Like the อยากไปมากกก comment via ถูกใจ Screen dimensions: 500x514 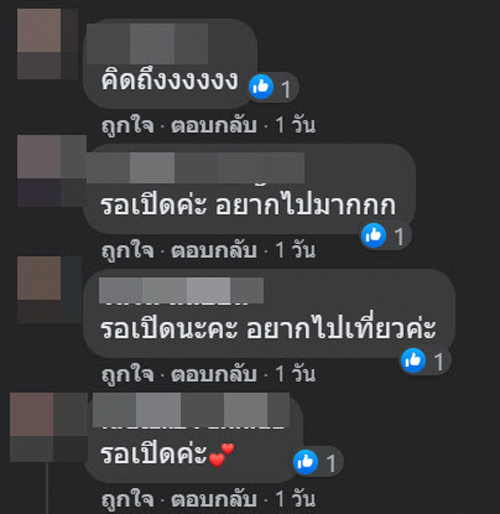click(128, 250)
